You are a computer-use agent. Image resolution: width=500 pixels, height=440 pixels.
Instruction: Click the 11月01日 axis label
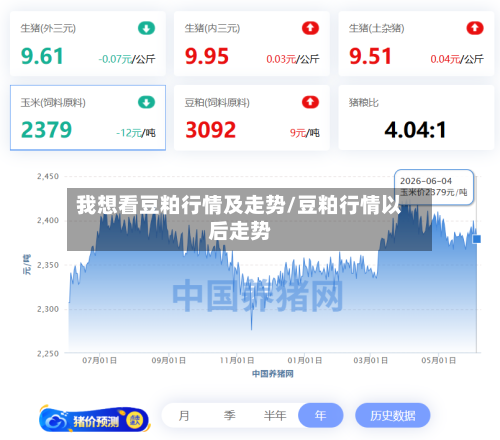click(237, 361)
